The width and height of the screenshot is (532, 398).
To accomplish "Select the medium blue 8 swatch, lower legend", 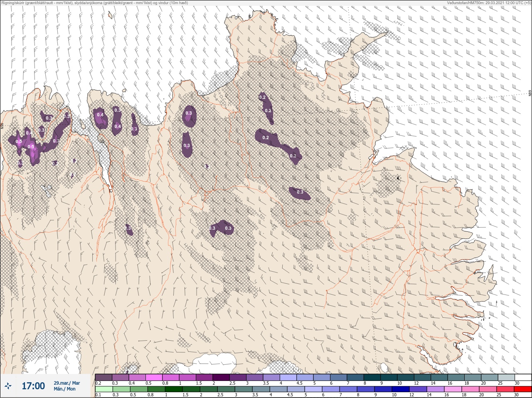I will [x=366, y=389].
